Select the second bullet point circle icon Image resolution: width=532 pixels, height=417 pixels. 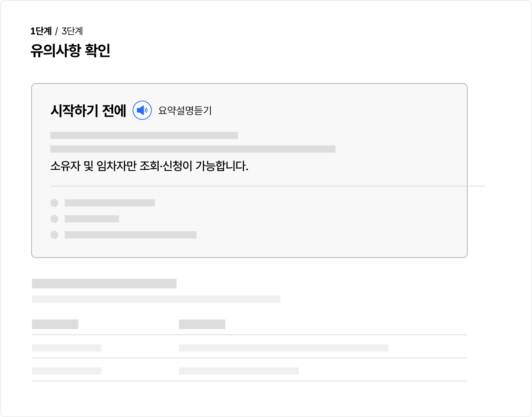55,219
